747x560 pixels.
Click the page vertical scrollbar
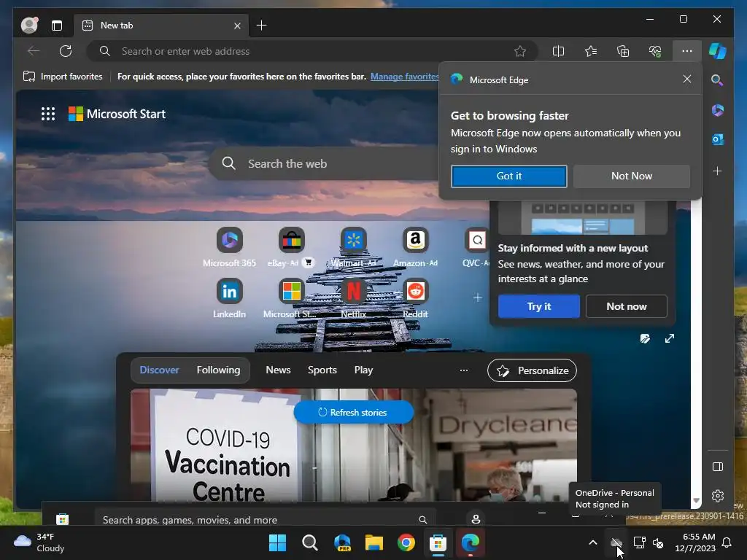(x=696, y=352)
